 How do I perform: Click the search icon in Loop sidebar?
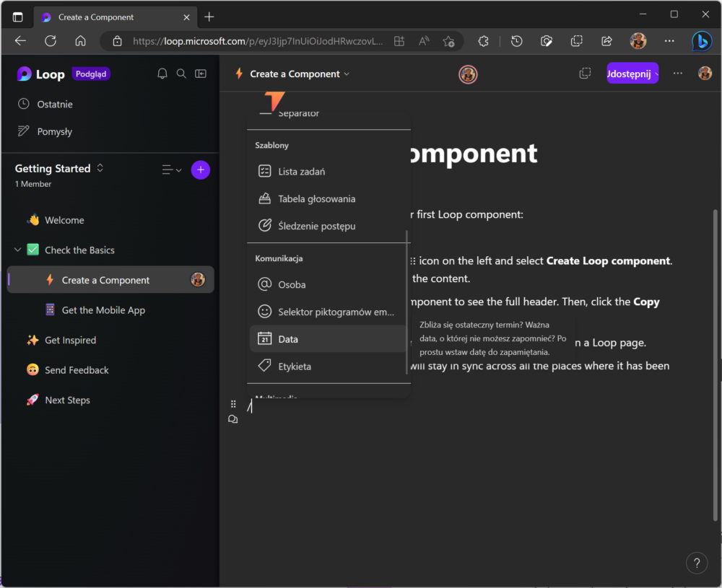(x=181, y=74)
